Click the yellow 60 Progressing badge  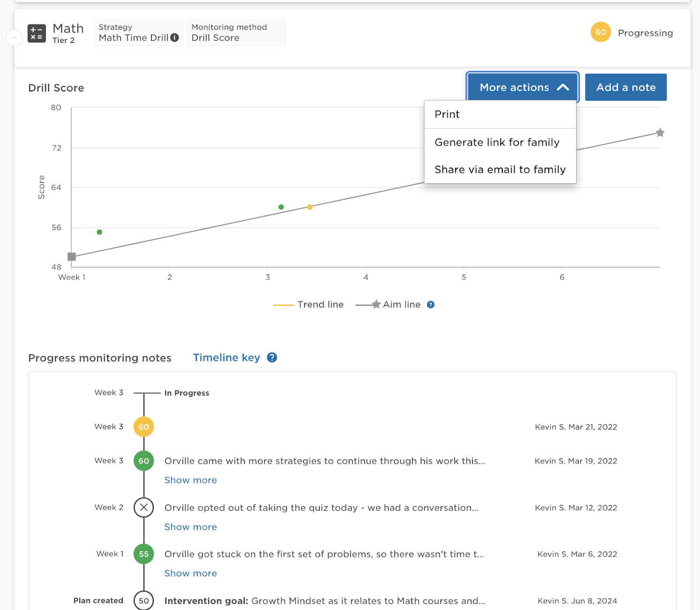[600, 32]
